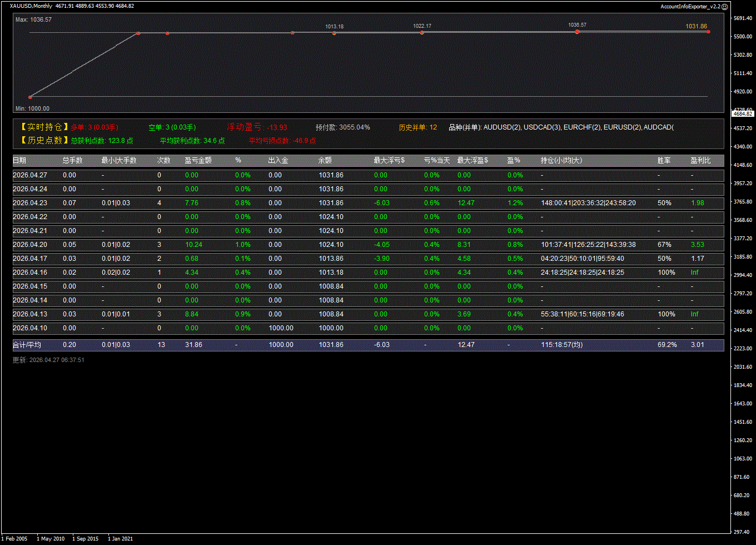Click the peak 1036.57 equity data point

pyautogui.click(x=577, y=32)
